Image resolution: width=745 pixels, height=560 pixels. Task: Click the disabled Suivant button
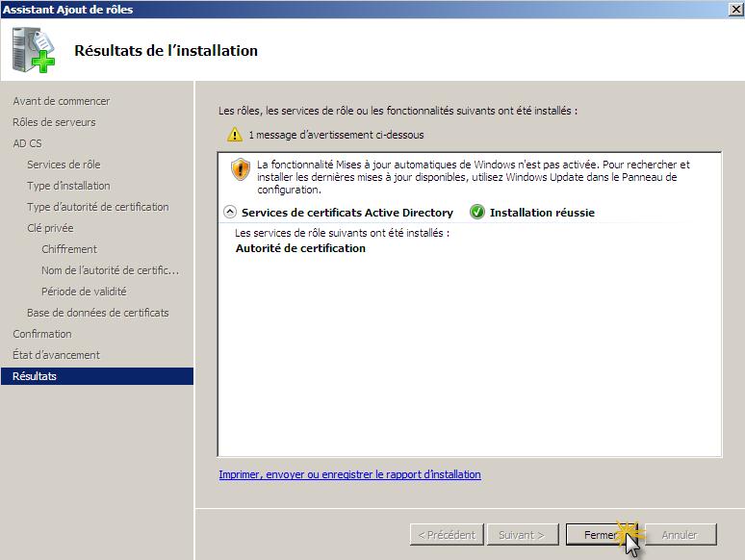coord(522,535)
